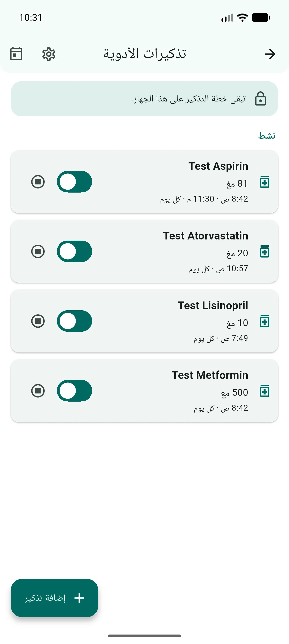Switch off the Test Lisinopril reminder
The width and height of the screenshot is (289, 644).
tap(74, 321)
